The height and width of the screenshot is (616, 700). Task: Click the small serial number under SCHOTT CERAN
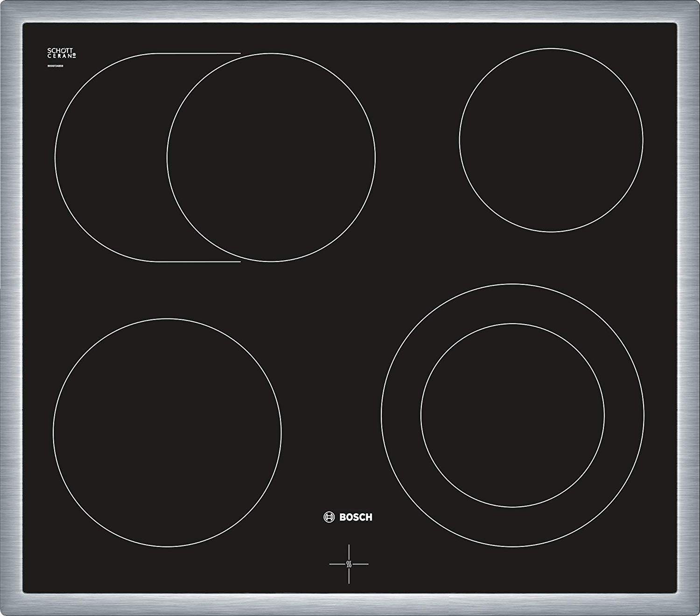point(55,67)
